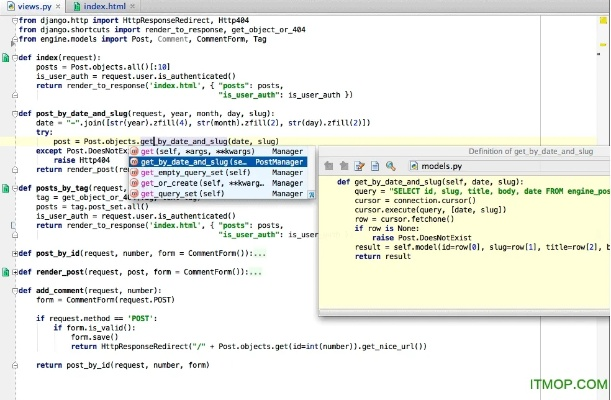The image size is (611, 400).
Task: Click 'row = cursor.fetchone()' in popup
Action: coord(404,219)
